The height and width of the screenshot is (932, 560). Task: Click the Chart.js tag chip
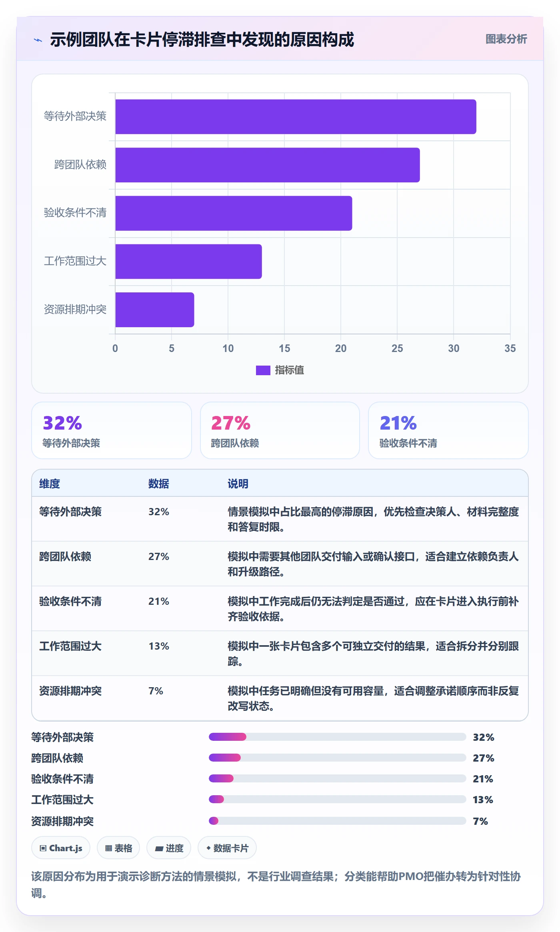tap(61, 848)
